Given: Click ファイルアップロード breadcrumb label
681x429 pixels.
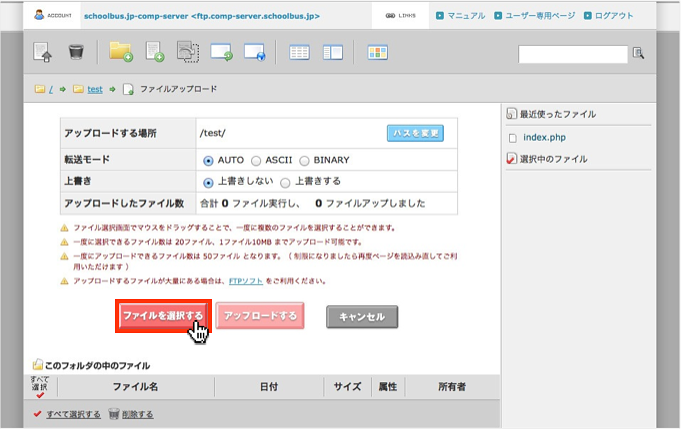Looking at the screenshot, I should click(x=178, y=89).
